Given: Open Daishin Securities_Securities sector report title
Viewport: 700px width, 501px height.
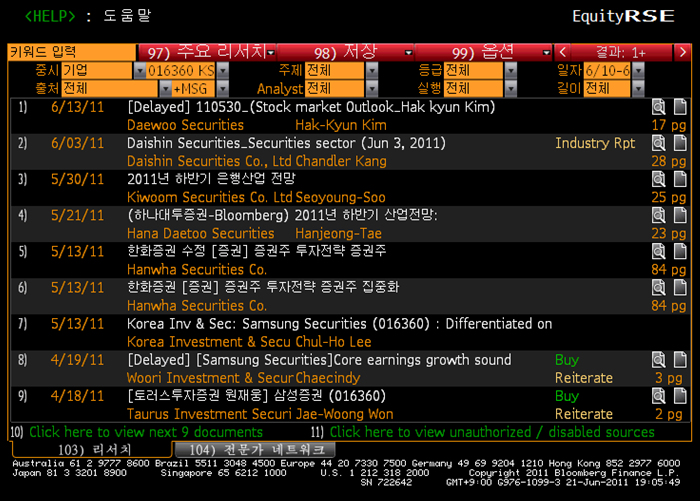Looking at the screenshot, I should (286, 143).
